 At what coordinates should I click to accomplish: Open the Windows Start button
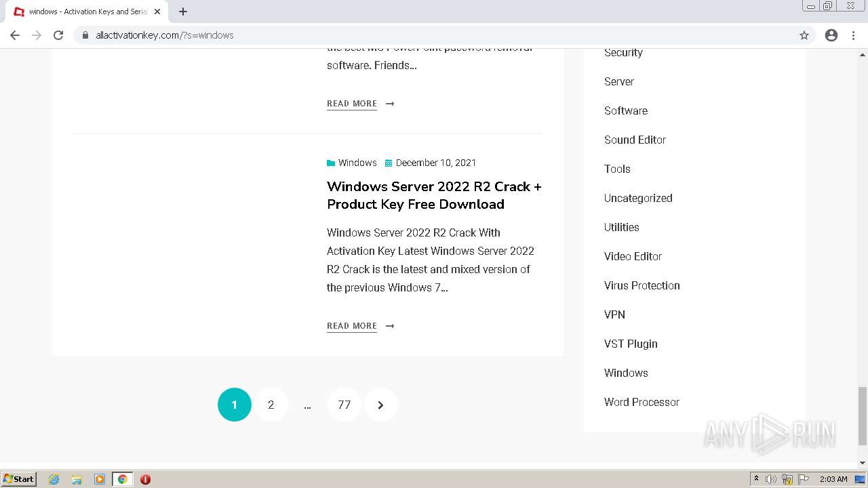point(19,479)
